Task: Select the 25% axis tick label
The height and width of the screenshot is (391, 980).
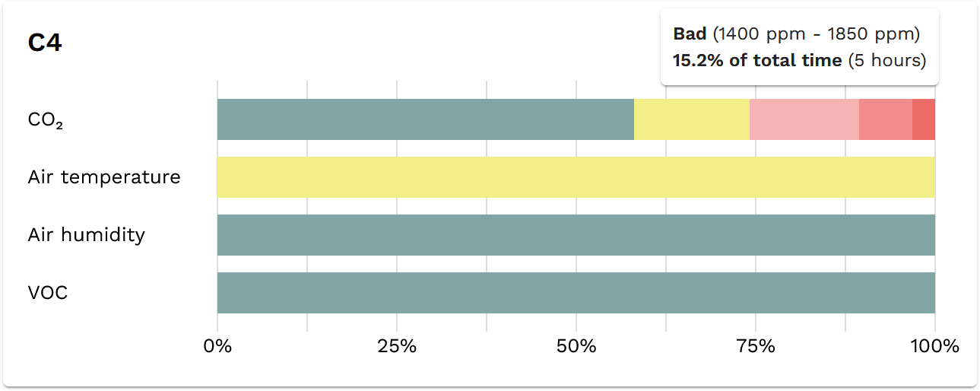Action: click(x=397, y=347)
